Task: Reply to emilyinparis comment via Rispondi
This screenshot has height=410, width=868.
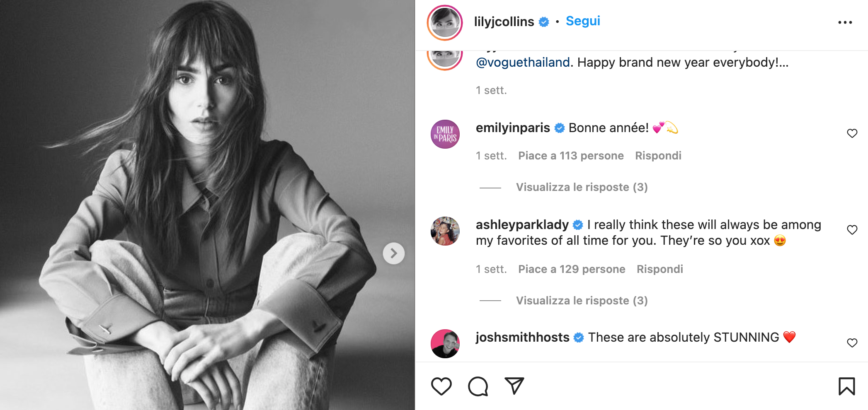Action: click(x=658, y=156)
